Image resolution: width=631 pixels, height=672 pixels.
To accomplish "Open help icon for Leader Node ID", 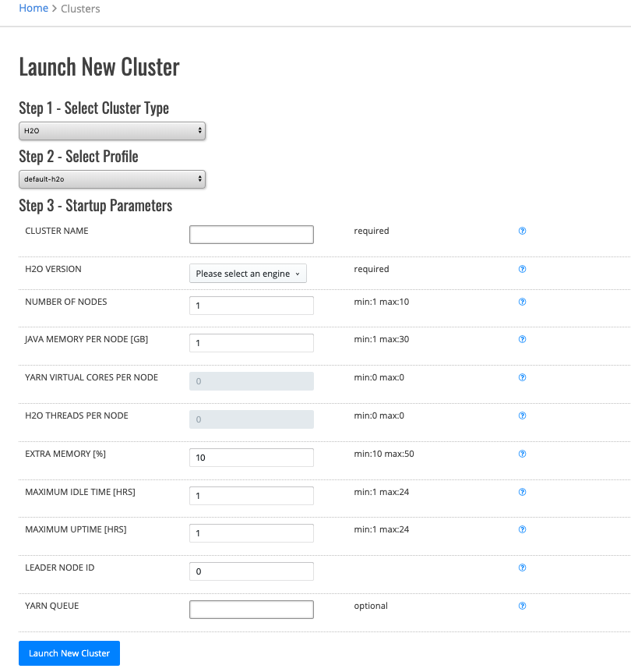I will [522, 568].
